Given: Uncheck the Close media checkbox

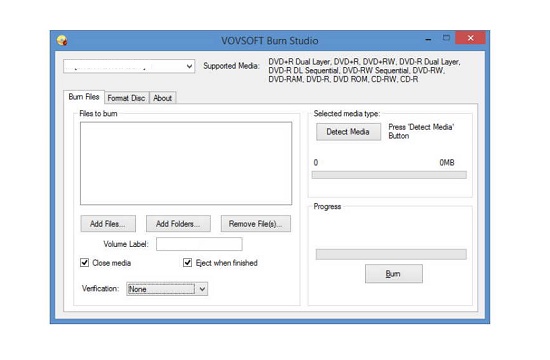Looking at the screenshot, I should coord(85,263).
